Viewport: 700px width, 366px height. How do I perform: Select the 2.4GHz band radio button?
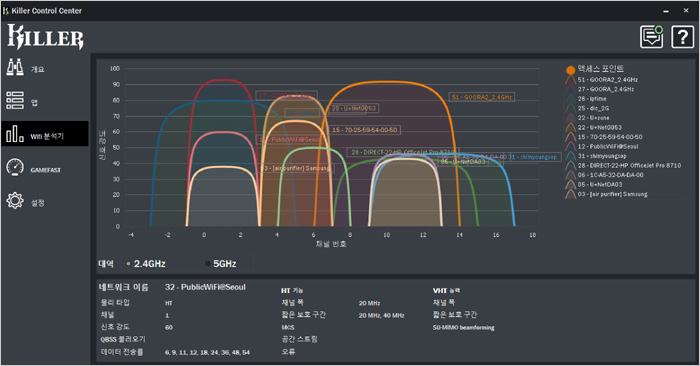(128, 264)
